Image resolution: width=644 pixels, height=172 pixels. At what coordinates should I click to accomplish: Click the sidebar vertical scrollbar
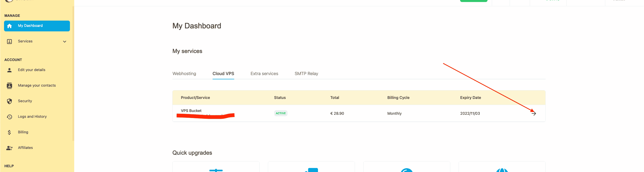pyautogui.click(x=73, y=75)
